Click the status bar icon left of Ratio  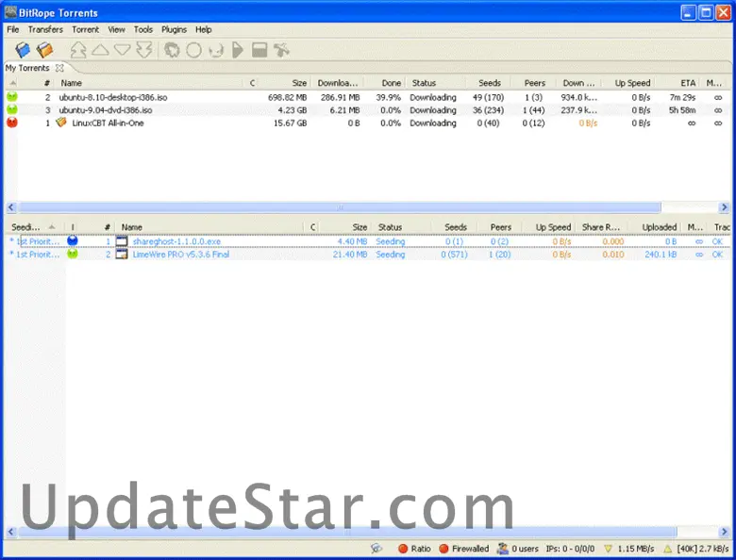pos(376,549)
